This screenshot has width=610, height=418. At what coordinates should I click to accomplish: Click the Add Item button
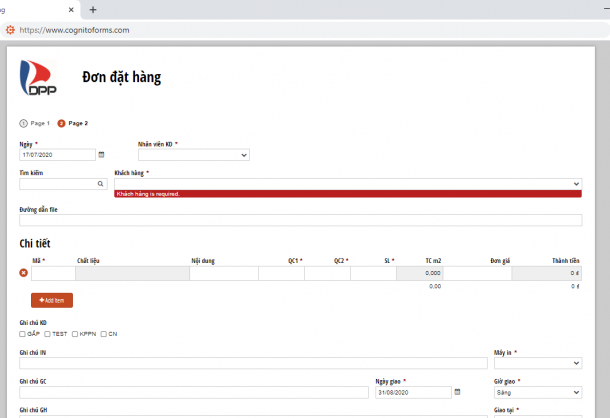[x=52, y=300]
